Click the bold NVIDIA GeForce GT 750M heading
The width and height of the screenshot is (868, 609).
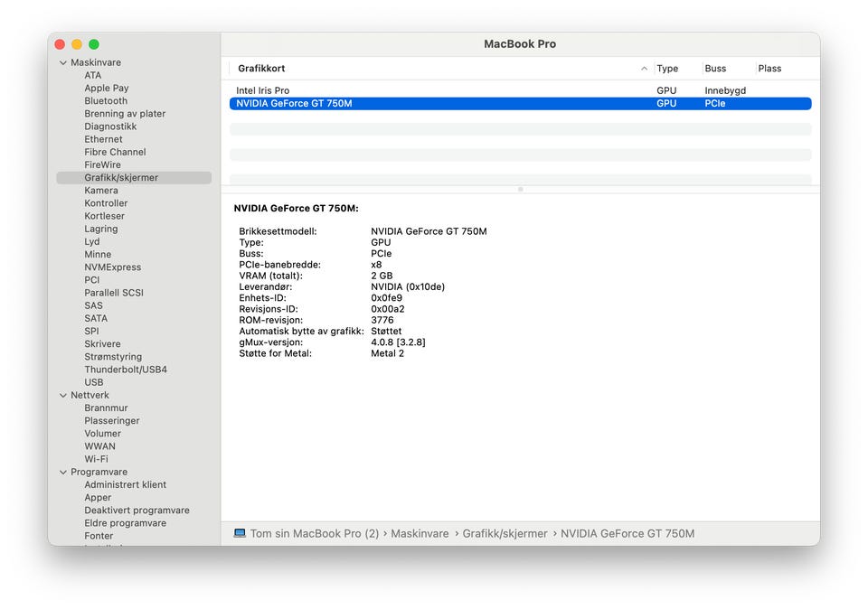[x=297, y=209]
